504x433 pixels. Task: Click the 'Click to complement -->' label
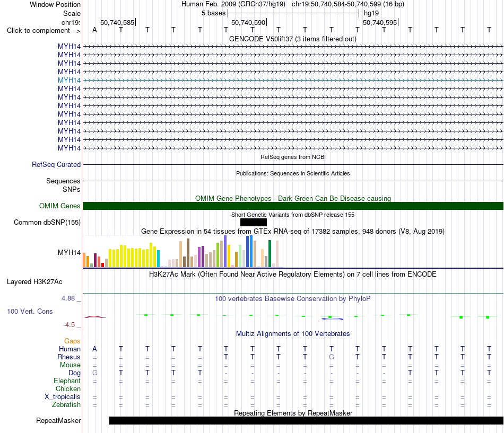(44, 31)
